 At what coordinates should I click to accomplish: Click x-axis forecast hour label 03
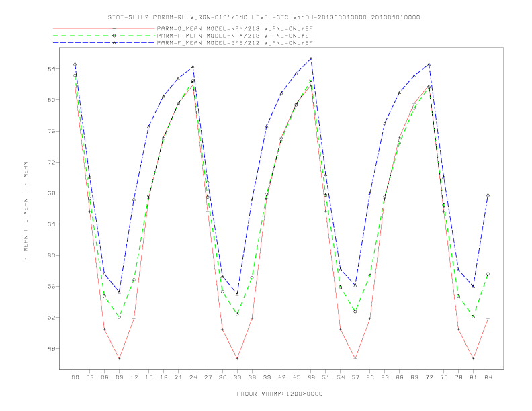tap(89, 377)
